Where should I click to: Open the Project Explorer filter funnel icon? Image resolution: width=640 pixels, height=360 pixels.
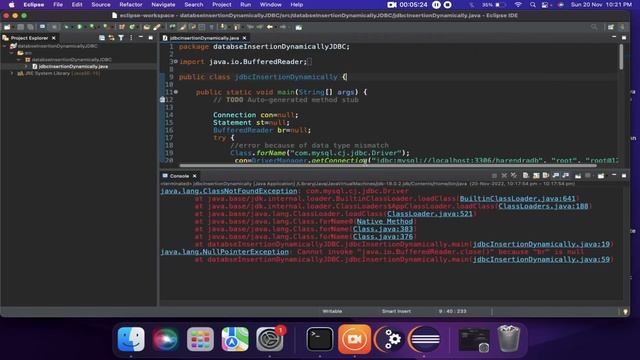coord(121,38)
